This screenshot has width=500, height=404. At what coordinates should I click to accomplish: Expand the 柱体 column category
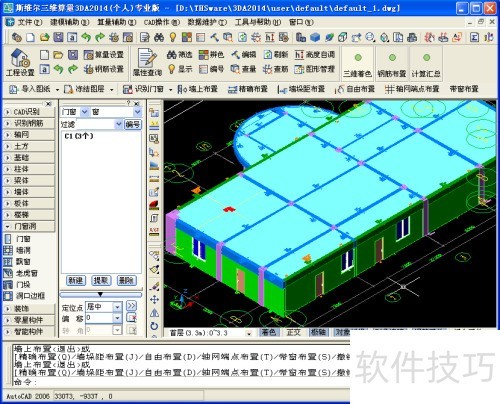(29, 169)
